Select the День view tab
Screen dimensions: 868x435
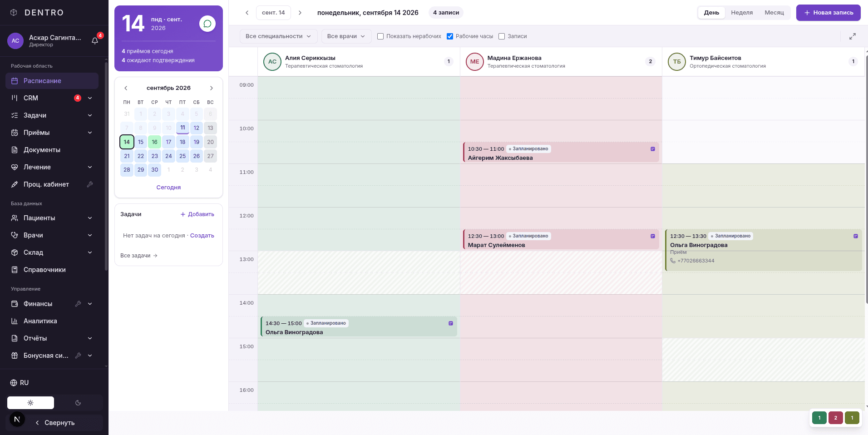pos(711,13)
